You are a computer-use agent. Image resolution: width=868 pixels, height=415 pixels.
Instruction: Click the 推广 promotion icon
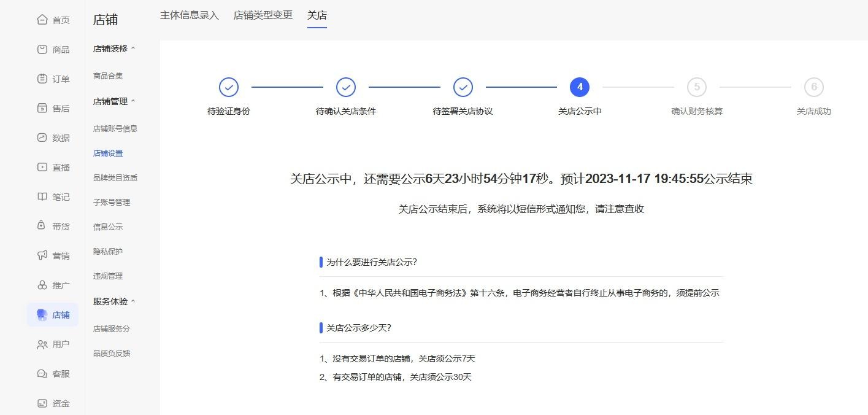coord(42,285)
